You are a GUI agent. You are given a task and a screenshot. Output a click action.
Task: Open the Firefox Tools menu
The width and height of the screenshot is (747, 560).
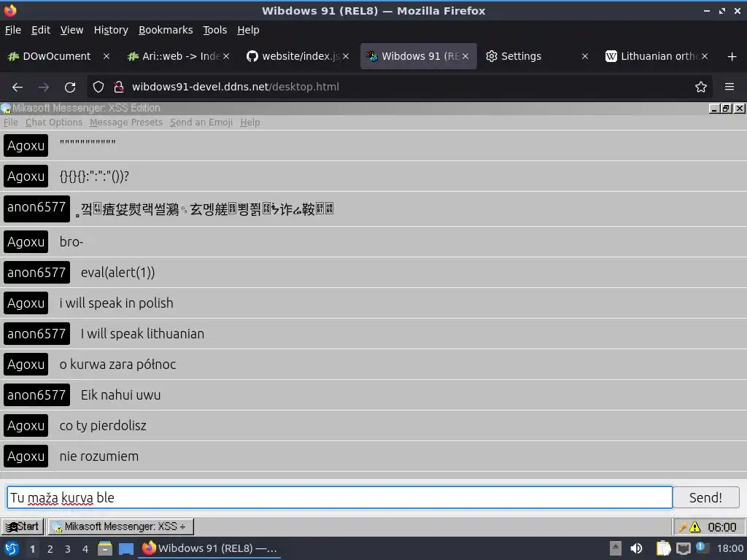[x=215, y=30]
